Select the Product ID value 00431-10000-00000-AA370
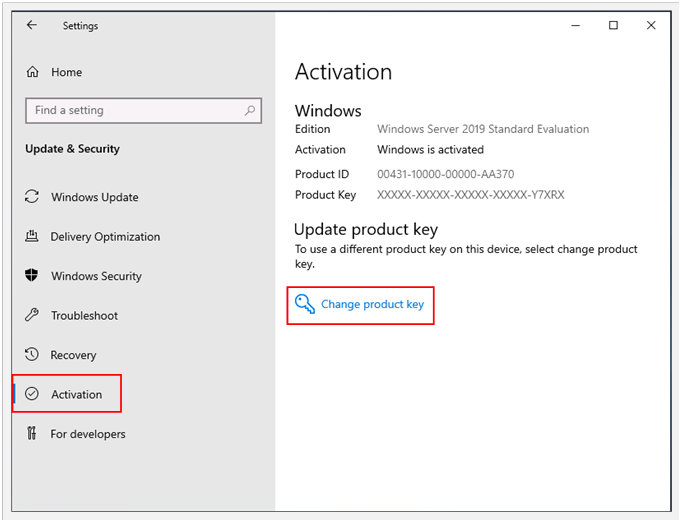Screen dimensions: 682x523 click(x=445, y=174)
